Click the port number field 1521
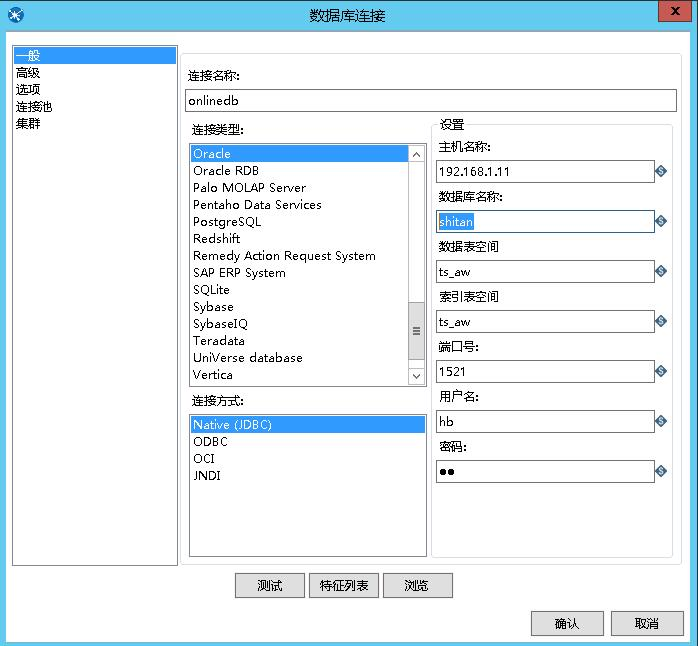This screenshot has height=646, width=698. pyautogui.click(x=545, y=371)
